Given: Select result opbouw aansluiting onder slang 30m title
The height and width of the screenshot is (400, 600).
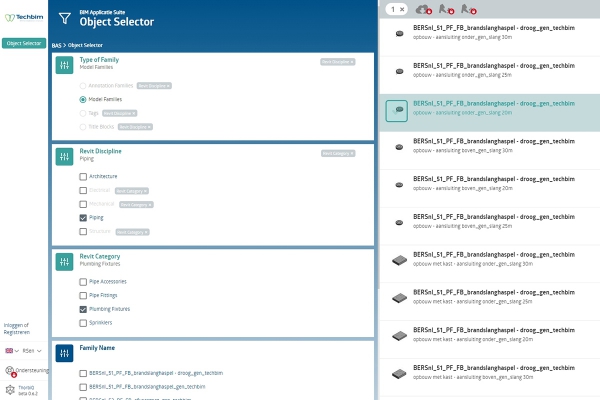Looking at the screenshot, I should [494, 28].
